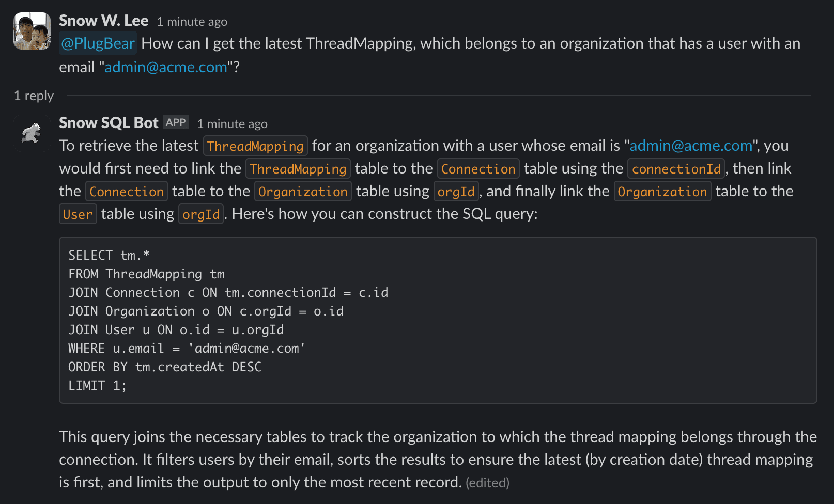The image size is (834, 504).
Task: Open the Snow SQL Bot name link
Action: 109,123
